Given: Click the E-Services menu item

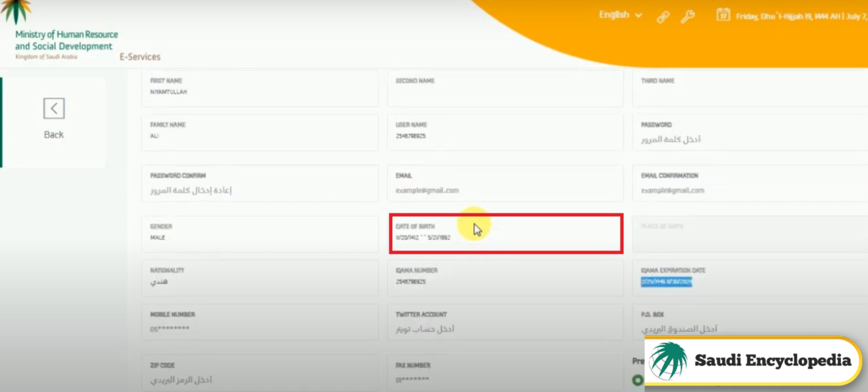Looking at the screenshot, I should 140,56.
